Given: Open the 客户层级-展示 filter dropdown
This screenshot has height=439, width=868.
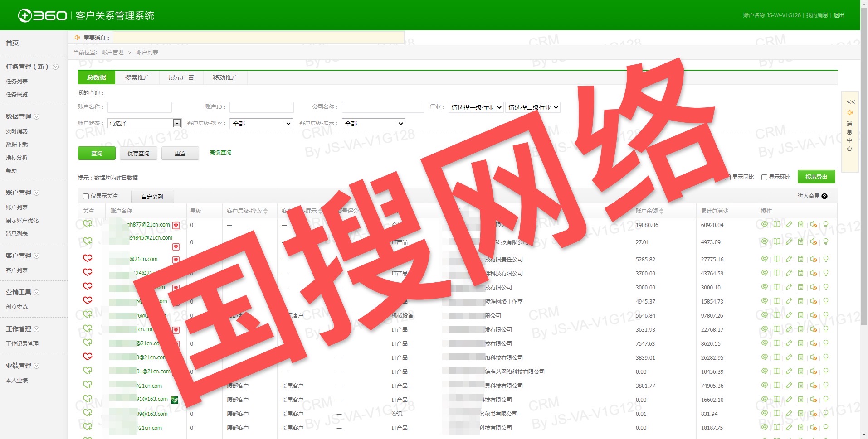Looking at the screenshot, I should pyautogui.click(x=373, y=123).
